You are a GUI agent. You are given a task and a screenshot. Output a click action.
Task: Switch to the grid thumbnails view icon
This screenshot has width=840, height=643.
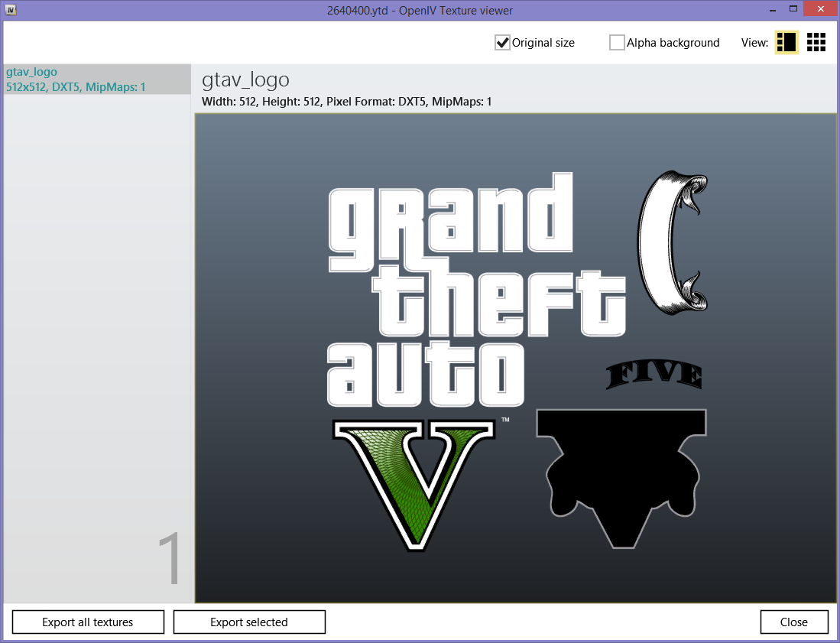(x=816, y=42)
